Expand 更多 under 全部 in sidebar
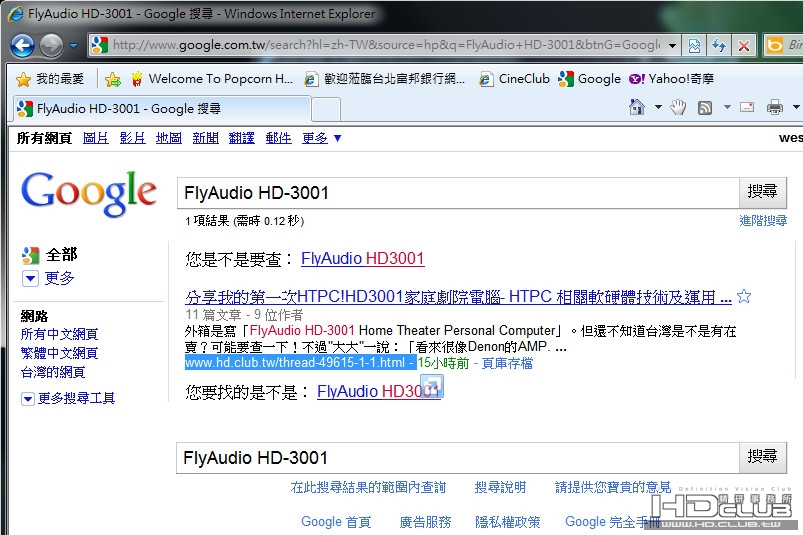The height and width of the screenshot is (535, 803). tap(49, 279)
